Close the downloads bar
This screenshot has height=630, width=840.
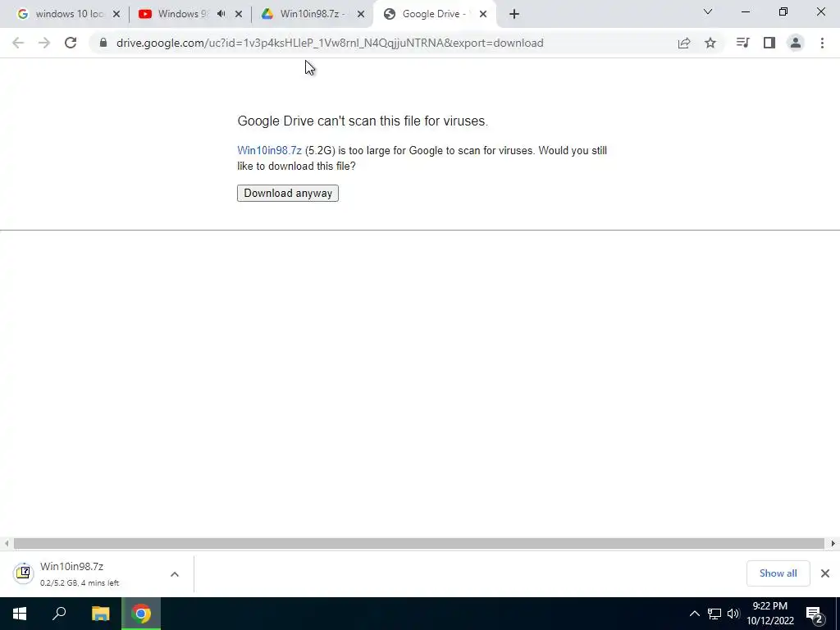[825, 573]
